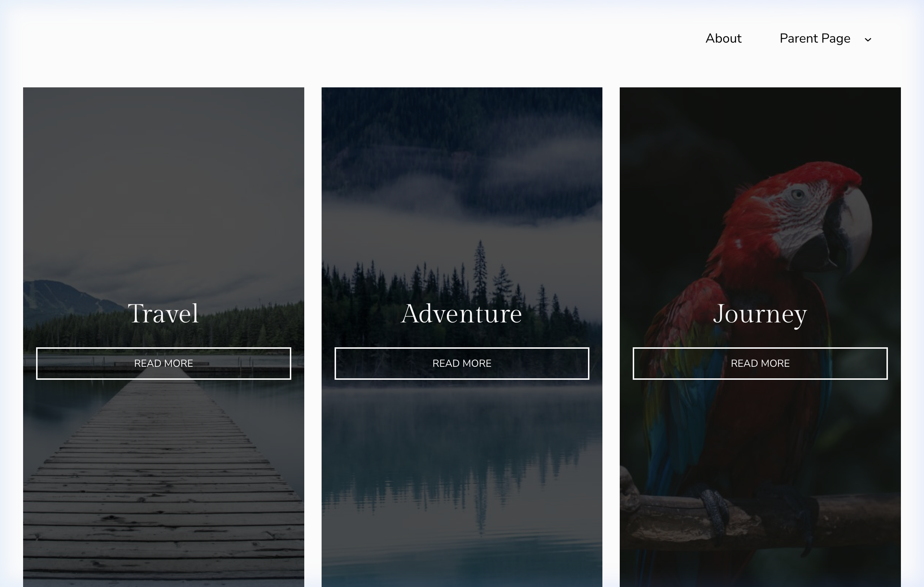Click the gray cloudy sky above Travel
The width and height of the screenshot is (924, 587).
[164, 184]
